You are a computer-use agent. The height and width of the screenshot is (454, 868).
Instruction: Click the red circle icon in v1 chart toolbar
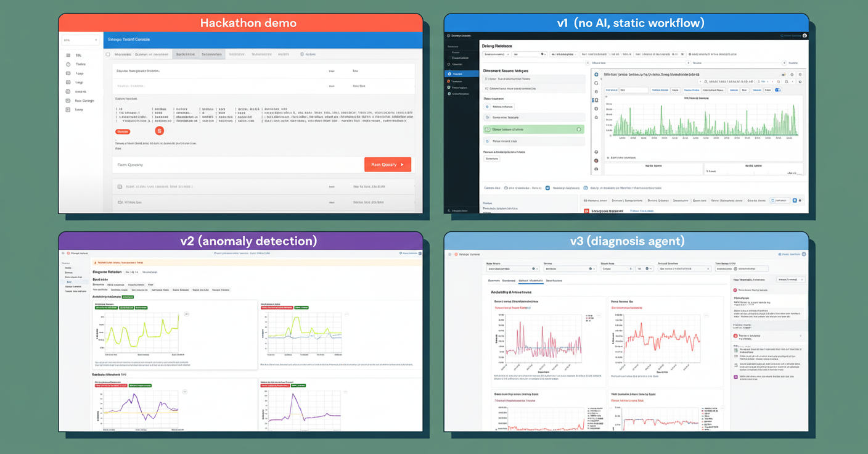click(x=596, y=161)
